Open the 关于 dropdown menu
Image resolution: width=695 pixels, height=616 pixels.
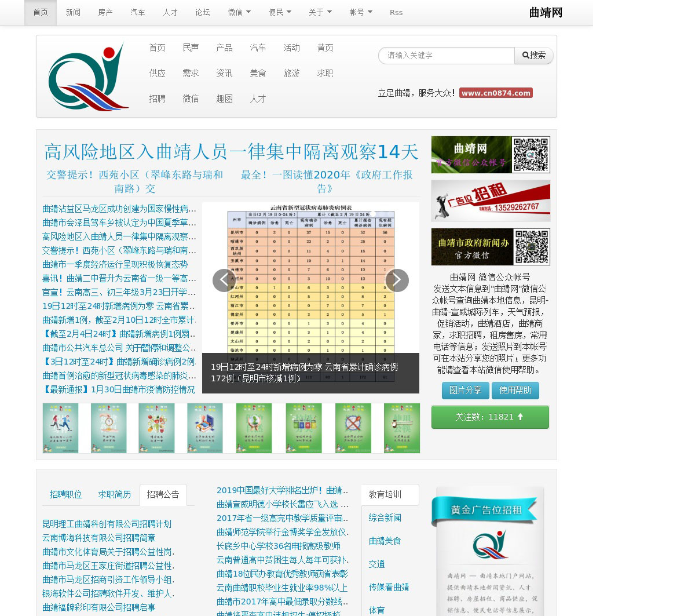[320, 12]
